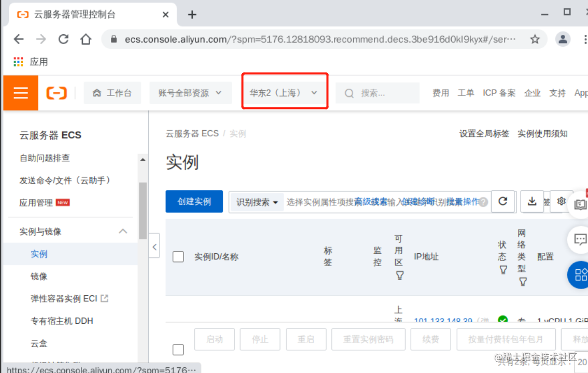The width and height of the screenshot is (588, 373).
Task: Open the browser home page
Action: (86, 39)
